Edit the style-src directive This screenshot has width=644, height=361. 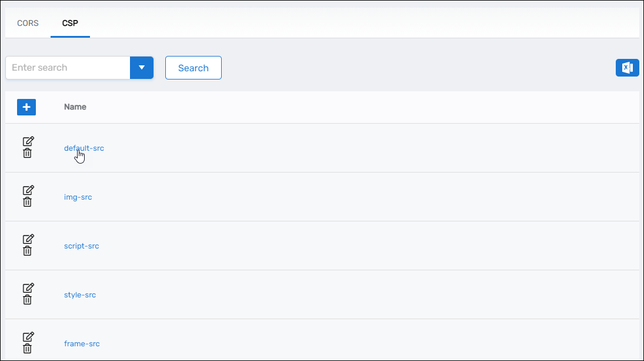click(28, 288)
